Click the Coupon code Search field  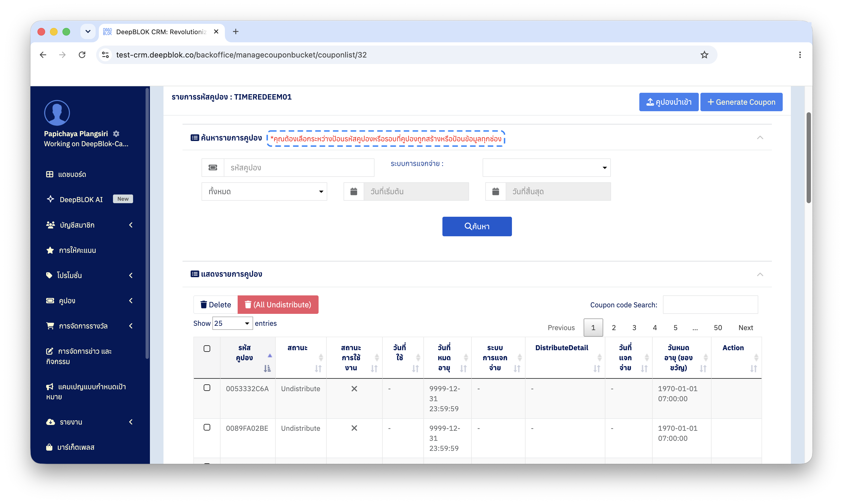coord(710,305)
